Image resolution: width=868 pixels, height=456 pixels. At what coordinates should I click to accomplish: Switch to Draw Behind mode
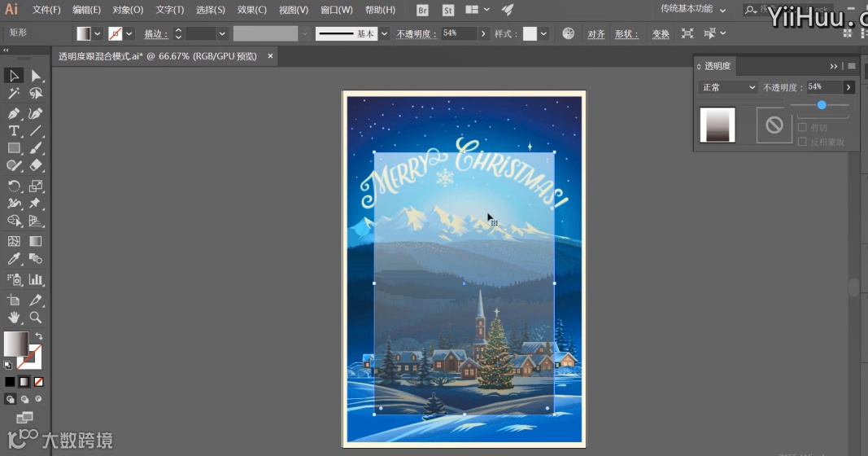(24, 399)
